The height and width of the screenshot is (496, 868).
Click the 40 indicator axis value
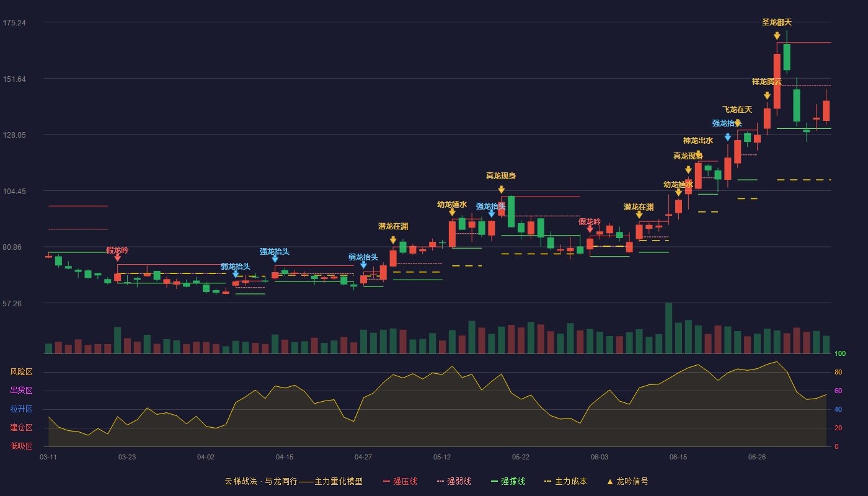pos(838,410)
